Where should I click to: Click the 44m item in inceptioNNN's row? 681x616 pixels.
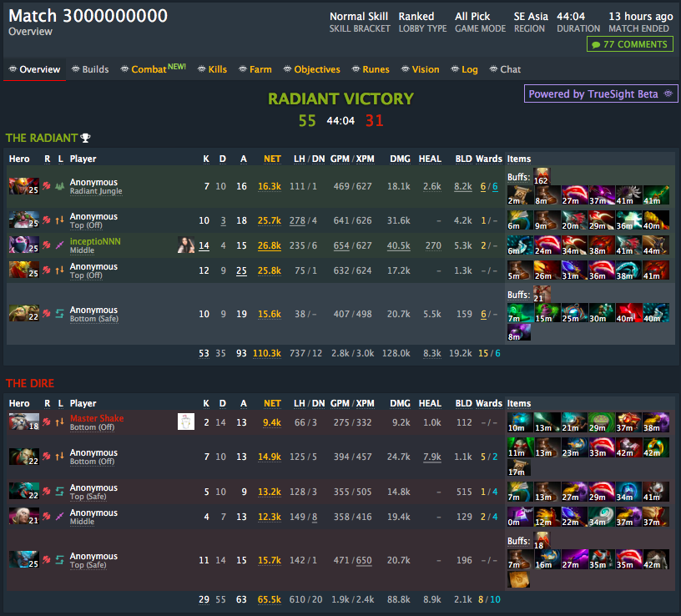(x=655, y=245)
